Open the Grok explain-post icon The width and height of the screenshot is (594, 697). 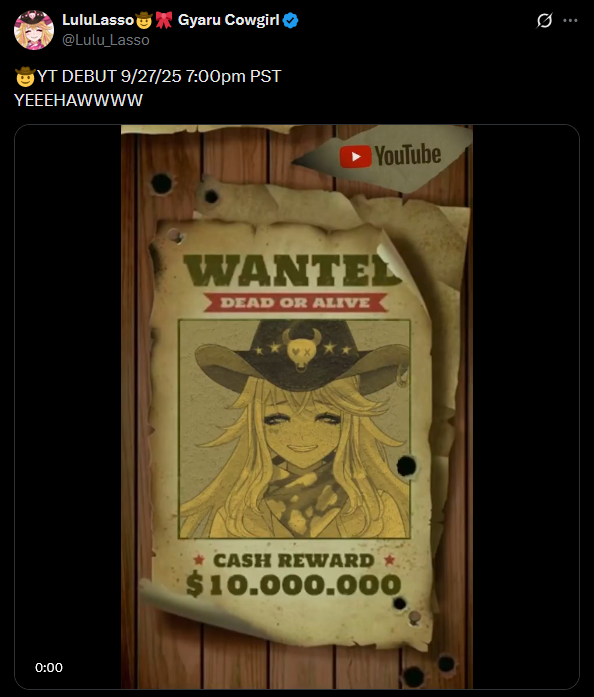[544, 20]
